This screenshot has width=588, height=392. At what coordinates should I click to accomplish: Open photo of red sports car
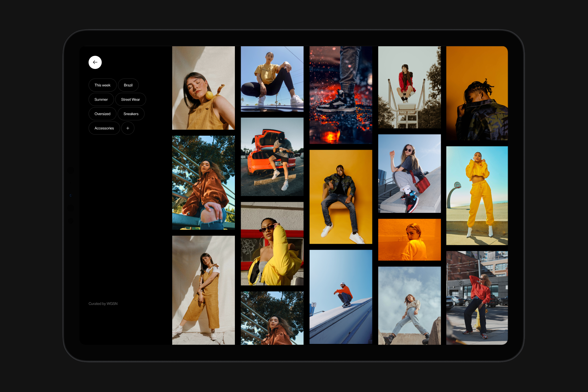click(272, 157)
